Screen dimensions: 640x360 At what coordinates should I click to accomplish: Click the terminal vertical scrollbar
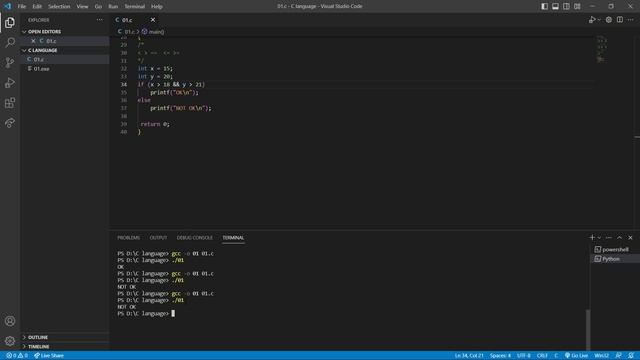click(588, 329)
